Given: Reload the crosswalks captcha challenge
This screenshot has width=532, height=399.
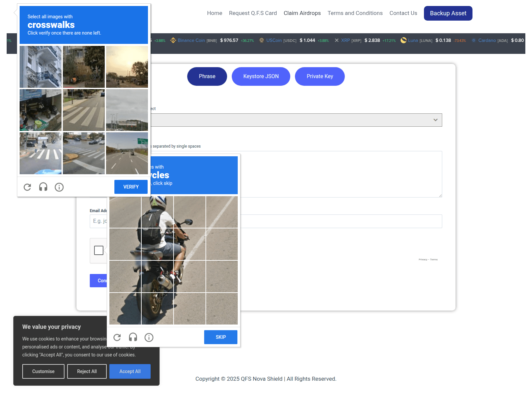Looking at the screenshot, I should coord(27,187).
